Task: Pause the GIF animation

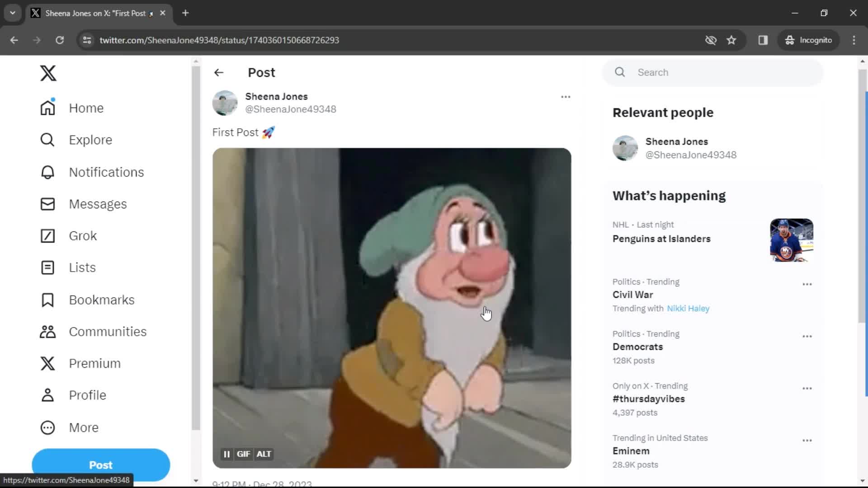Action: point(226,454)
